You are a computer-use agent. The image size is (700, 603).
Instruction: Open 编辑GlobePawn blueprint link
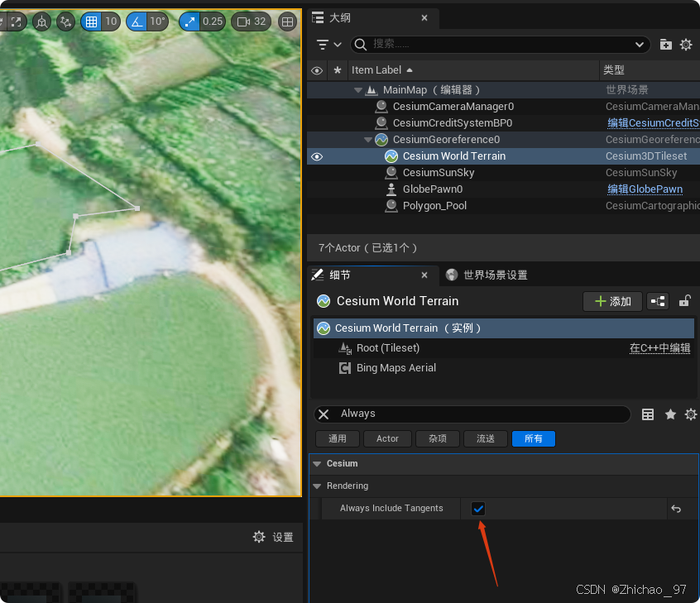pos(645,189)
